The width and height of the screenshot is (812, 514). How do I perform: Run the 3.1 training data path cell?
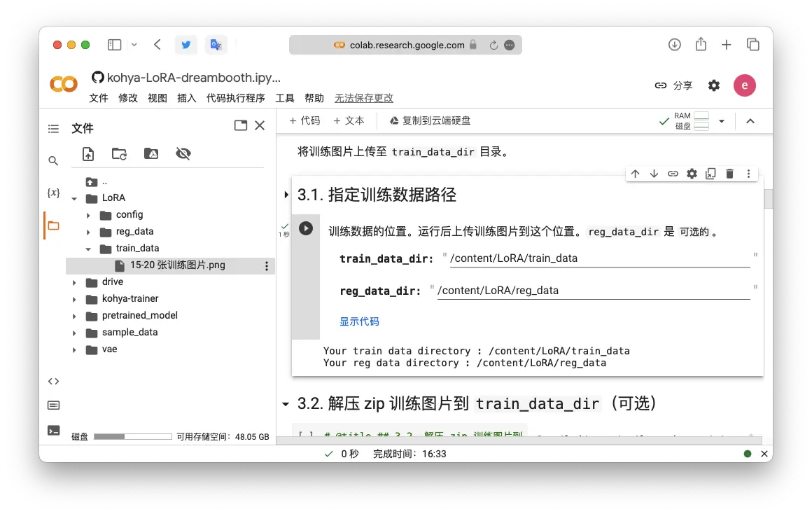(306, 228)
